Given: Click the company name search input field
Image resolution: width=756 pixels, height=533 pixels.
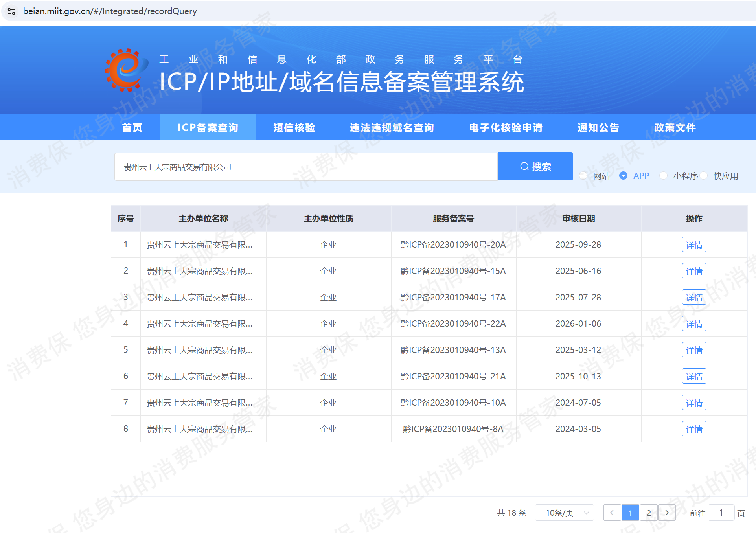Looking at the screenshot, I should [x=306, y=167].
